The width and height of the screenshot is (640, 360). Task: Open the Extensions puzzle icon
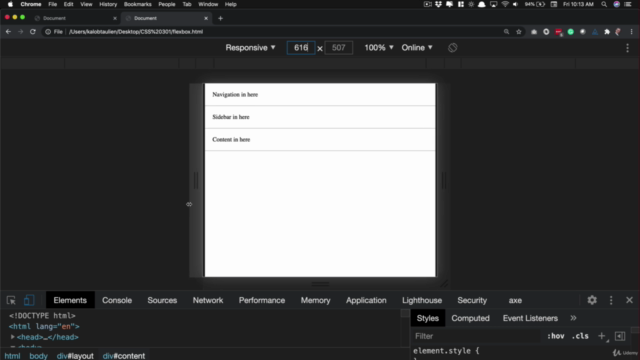607,31
